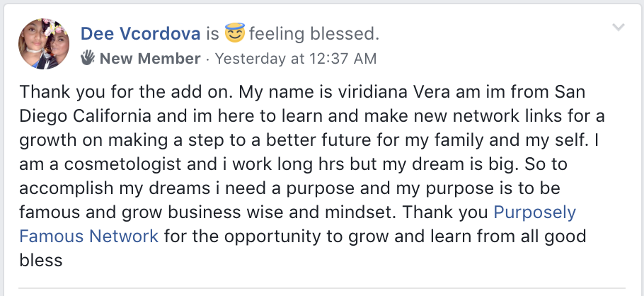The image size is (644, 296).
Task: Open the post options chevron menu
Action: [x=618, y=28]
